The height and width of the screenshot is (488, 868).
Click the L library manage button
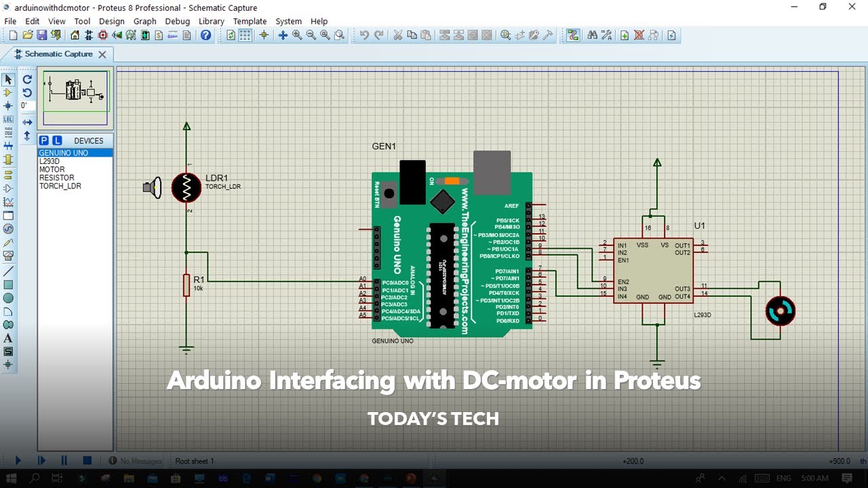[57, 140]
